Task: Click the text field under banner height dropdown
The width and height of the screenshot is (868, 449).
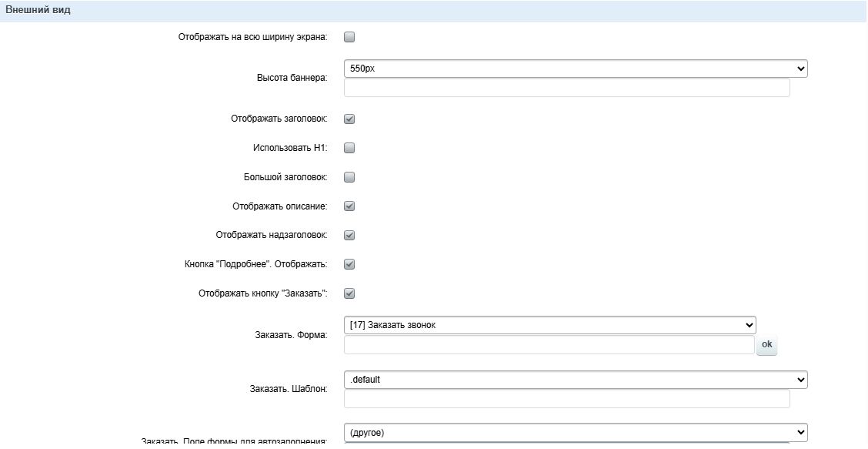Action: [566, 88]
